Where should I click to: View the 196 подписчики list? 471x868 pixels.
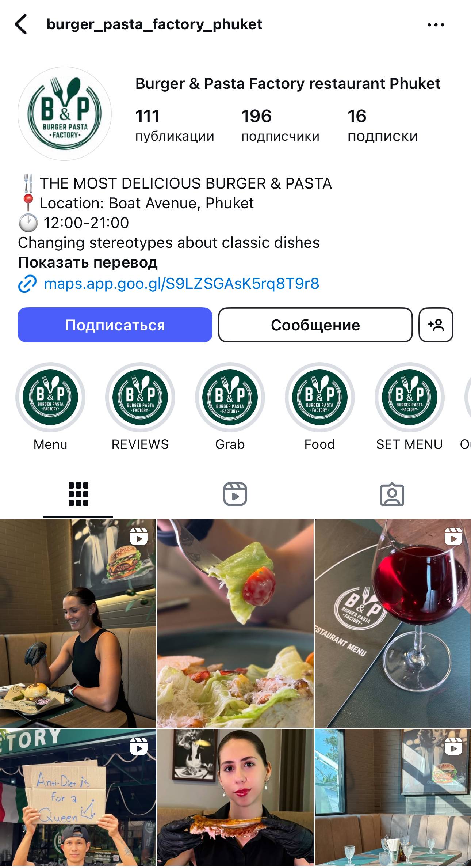click(280, 125)
